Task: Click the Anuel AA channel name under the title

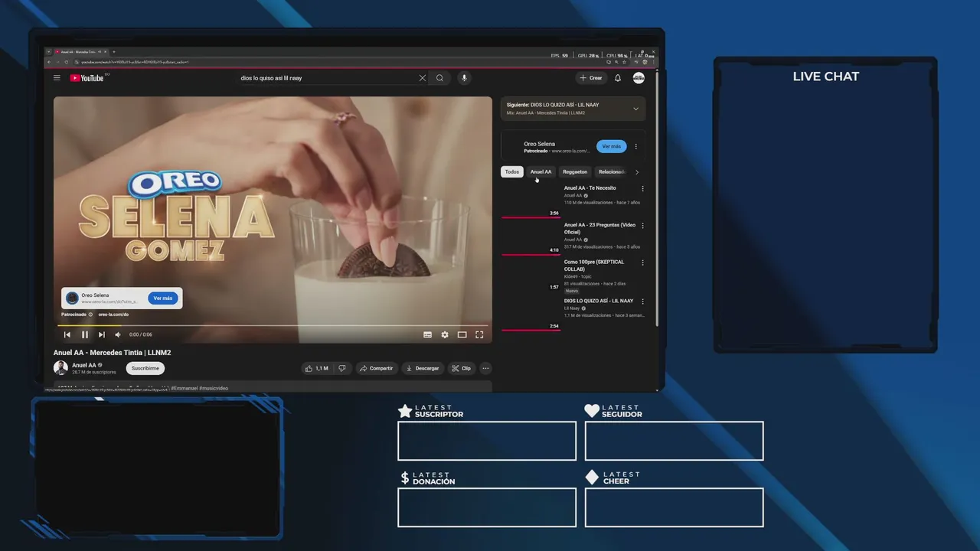Action: (x=84, y=365)
